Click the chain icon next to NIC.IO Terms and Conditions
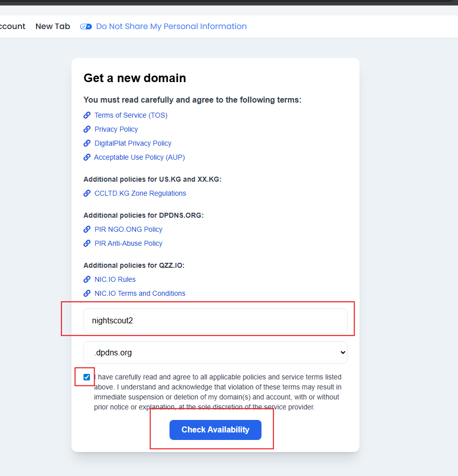Screen dimensions: 458x476 (x=87, y=293)
